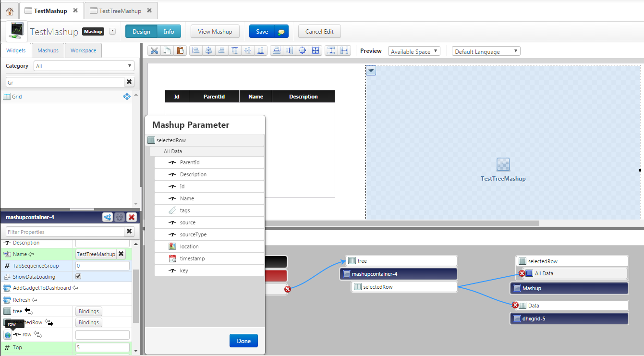644x356 pixels.
Task: Click the share icon in the mashupcontainer-4 header
Action: pyautogui.click(x=108, y=217)
